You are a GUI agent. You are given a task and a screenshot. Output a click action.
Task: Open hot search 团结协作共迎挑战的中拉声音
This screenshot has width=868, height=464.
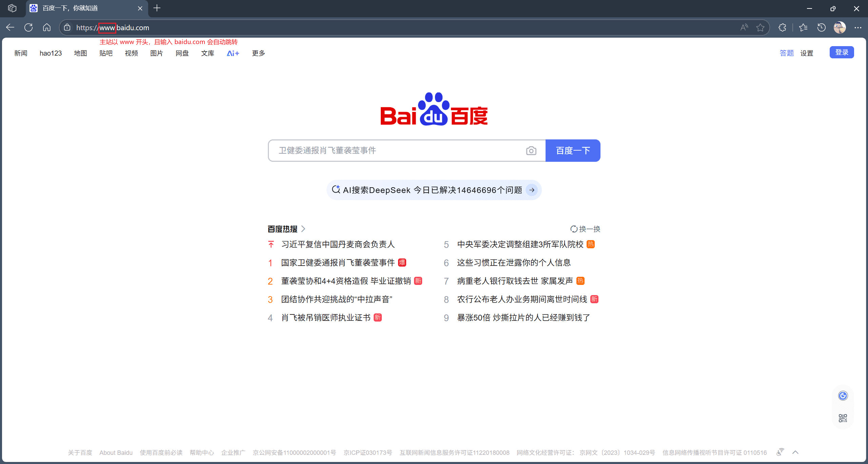337,299
